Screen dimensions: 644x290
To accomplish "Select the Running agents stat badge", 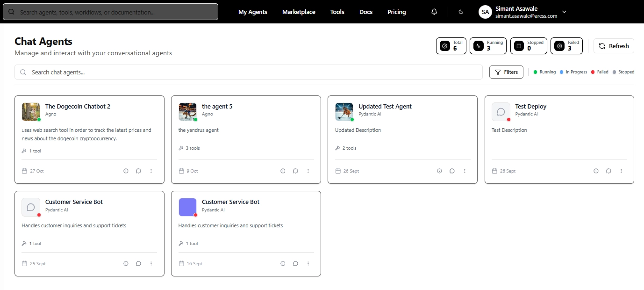I will 488,46.
